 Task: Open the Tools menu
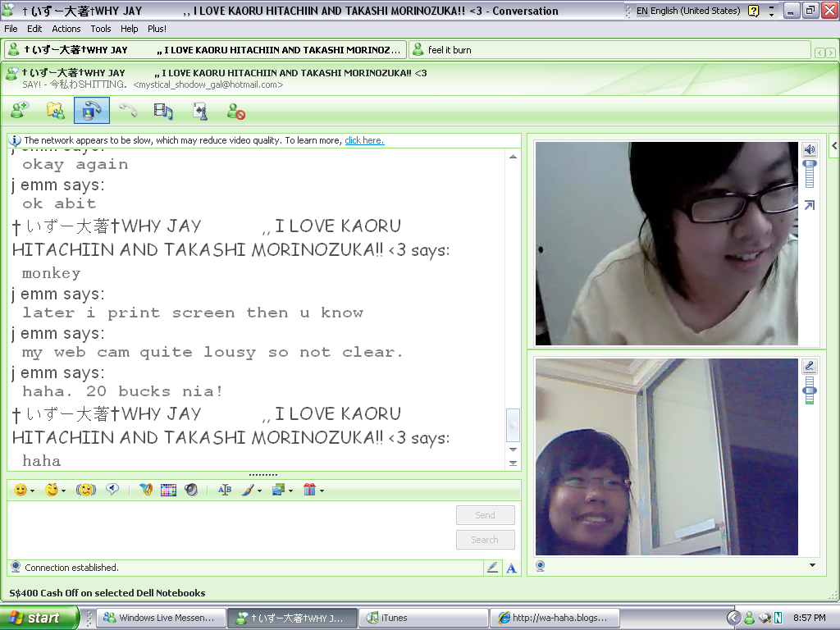[x=100, y=29]
